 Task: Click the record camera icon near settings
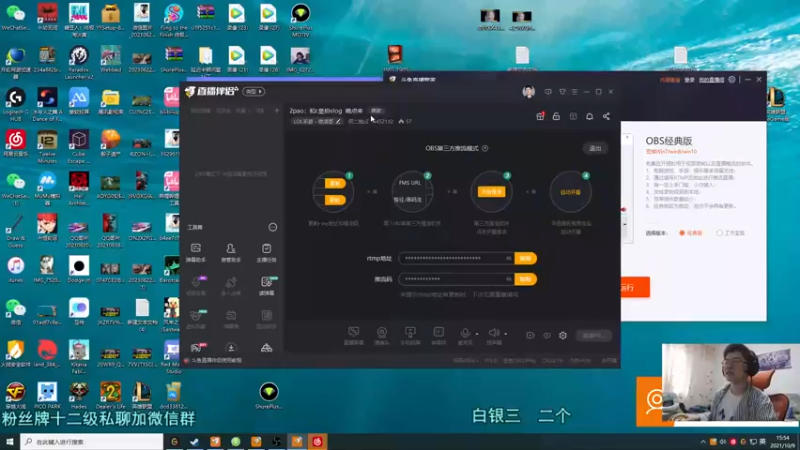coord(530,335)
